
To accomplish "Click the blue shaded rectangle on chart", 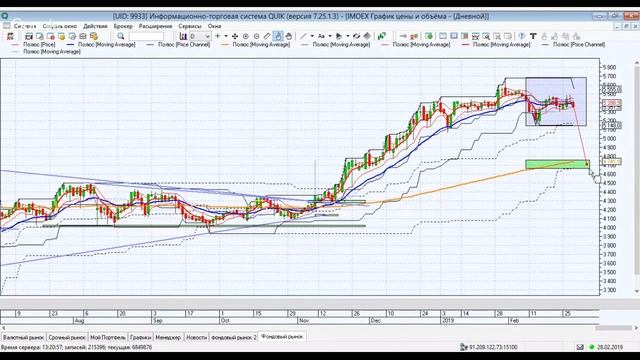I will tap(556, 101).
